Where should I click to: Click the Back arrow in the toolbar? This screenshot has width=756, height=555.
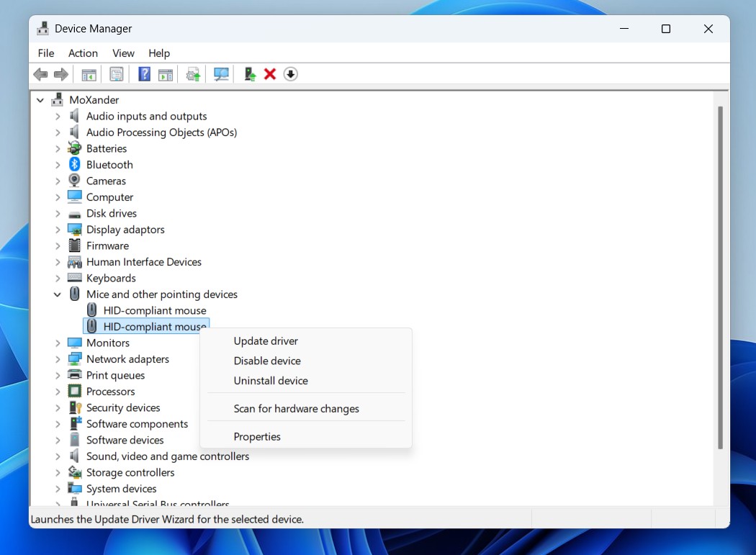40,74
